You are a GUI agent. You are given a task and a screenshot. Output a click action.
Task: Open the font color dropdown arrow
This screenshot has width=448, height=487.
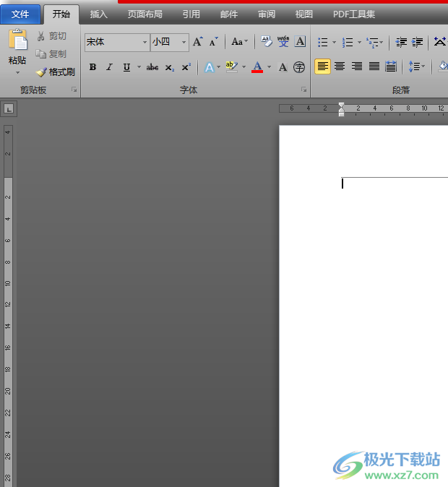coord(270,67)
